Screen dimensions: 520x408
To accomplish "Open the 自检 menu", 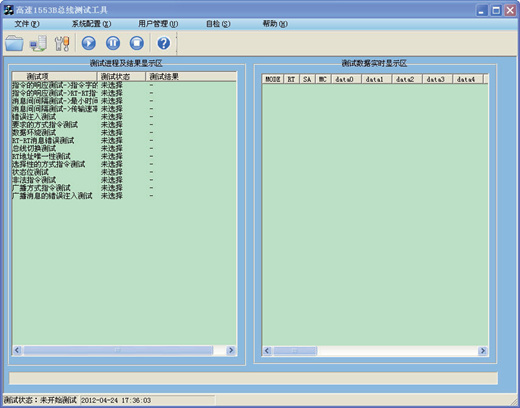I will 218,24.
